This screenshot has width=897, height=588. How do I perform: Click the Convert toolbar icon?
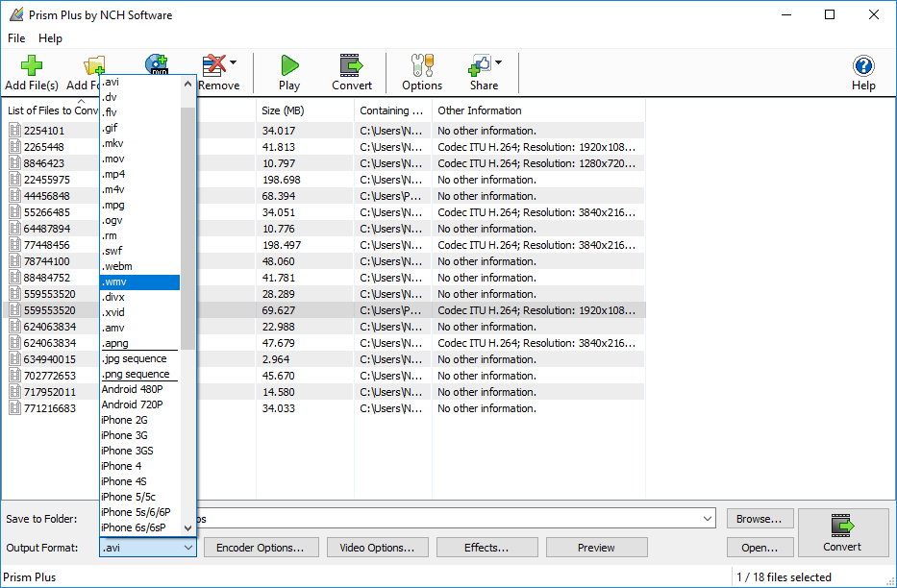click(x=352, y=65)
